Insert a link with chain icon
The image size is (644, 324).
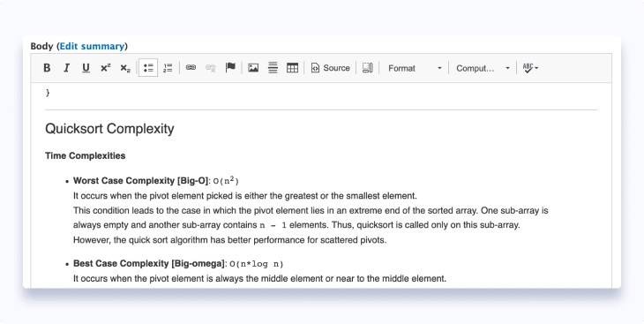click(191, 68)
